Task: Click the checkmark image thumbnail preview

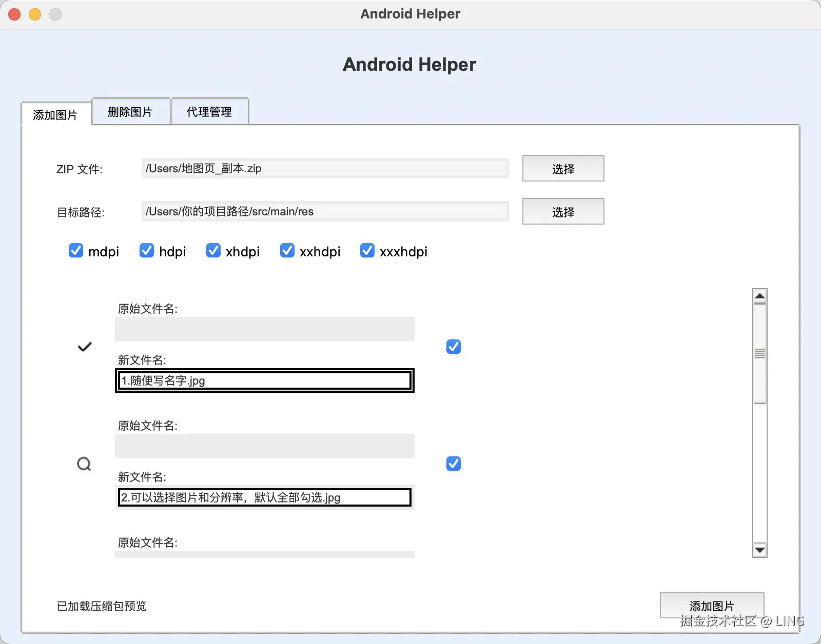Action: pyautogui.click(x=85, y=347)
